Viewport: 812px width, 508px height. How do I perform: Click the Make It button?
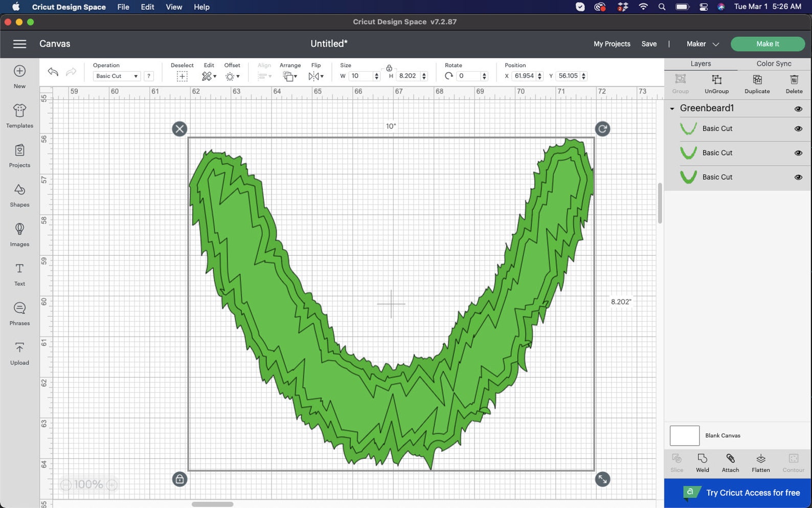768,44
